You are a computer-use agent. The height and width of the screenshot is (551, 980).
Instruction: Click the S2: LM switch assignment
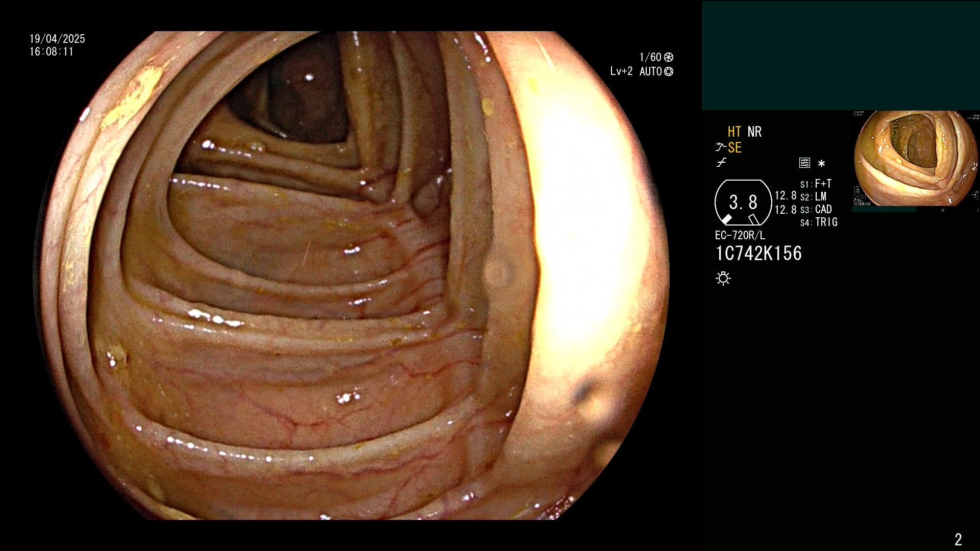[813, 196]
